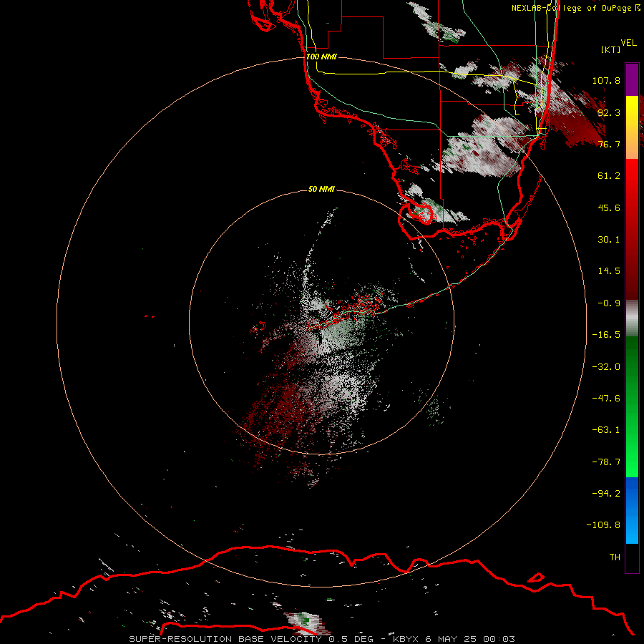This screenshot has height=644, width=644.
Task: Click the -94.2 velocity scale value
Action: tap(606, 494)
